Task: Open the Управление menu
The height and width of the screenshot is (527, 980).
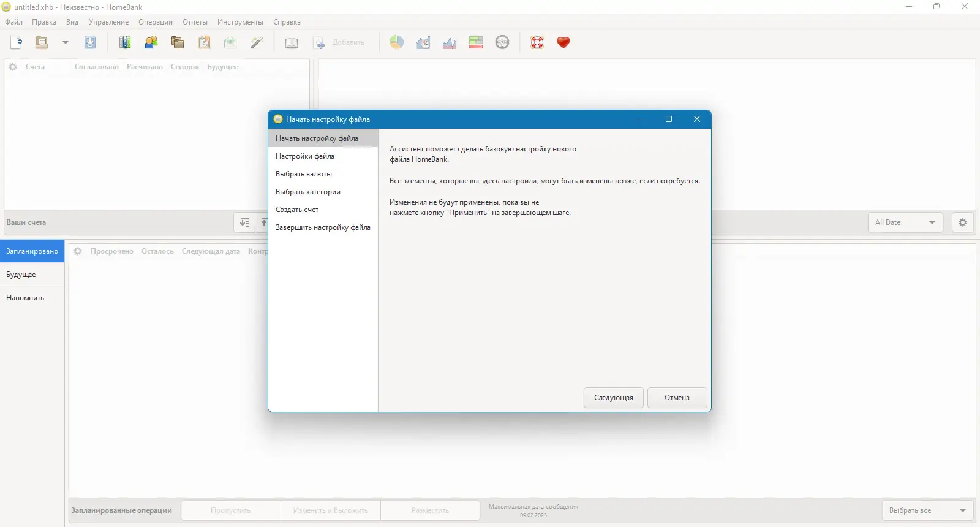Action: click(109, 22)
